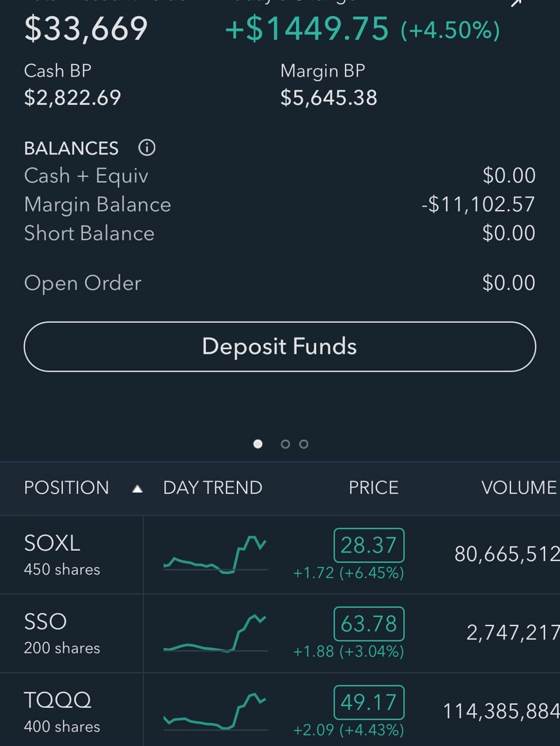Click the Day Trend column header
The image size is (560, 746).
tap(212, 488)
